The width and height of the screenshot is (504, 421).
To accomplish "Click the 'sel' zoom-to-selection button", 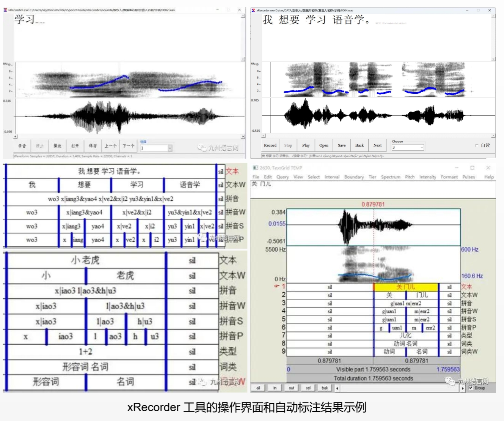I will pos(308,388).
